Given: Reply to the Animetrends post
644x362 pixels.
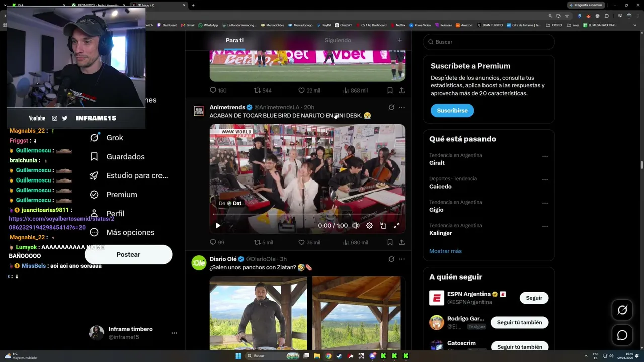Looking at the screenshot, I should coord(217,242).
